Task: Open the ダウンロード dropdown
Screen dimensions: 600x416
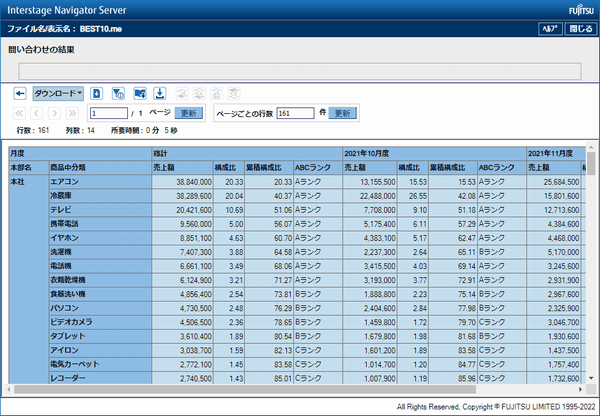Action: click(58, 93)
